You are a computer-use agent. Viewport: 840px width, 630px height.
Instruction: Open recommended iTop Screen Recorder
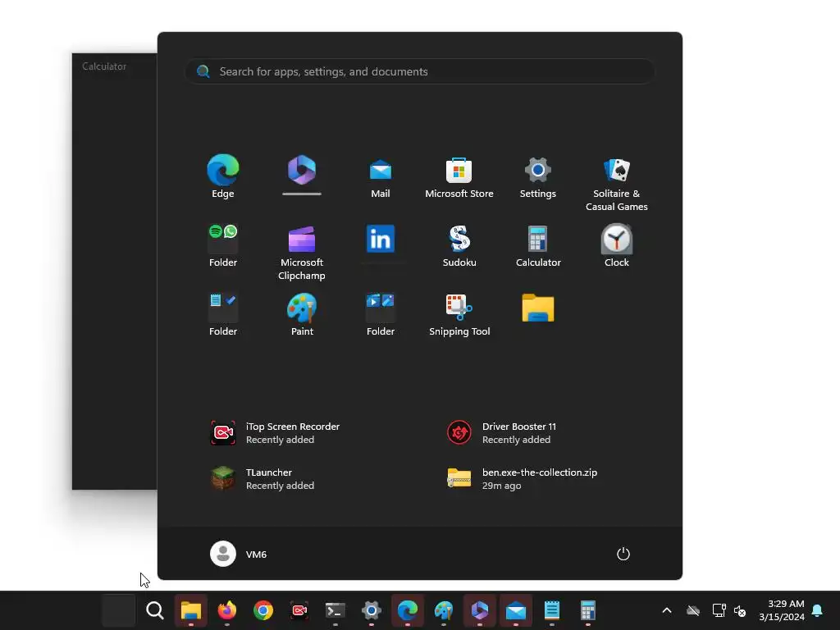[275, 433]
